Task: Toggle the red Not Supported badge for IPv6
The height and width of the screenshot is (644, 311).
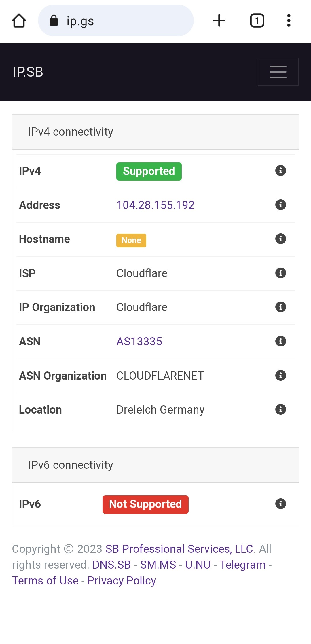Action: (145, 504)
